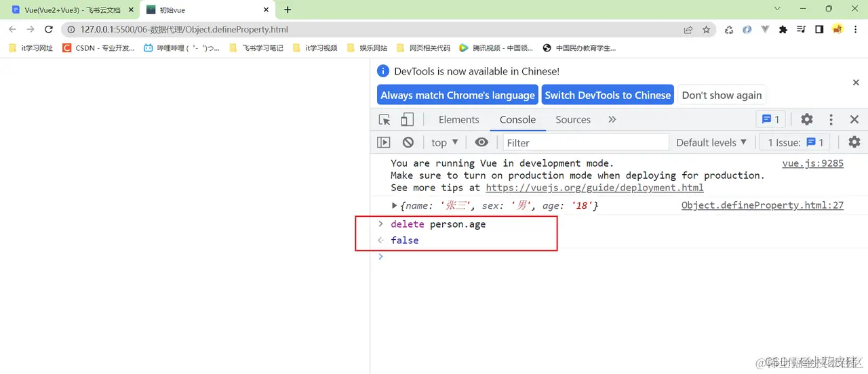The width and height of the screenshot is (868, 374).
Task: Click the false result line
Action: pos(405,241)
